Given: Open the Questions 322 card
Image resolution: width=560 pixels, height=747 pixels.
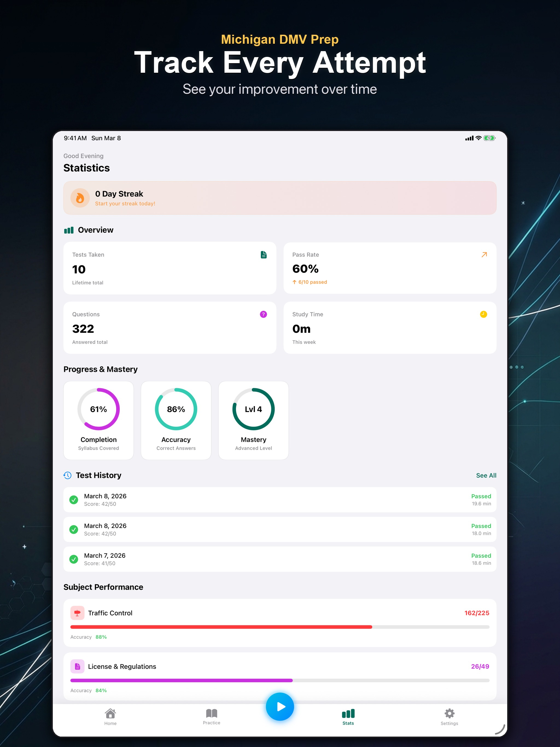Looking at the screenshot, I should (x=170, y=328).
